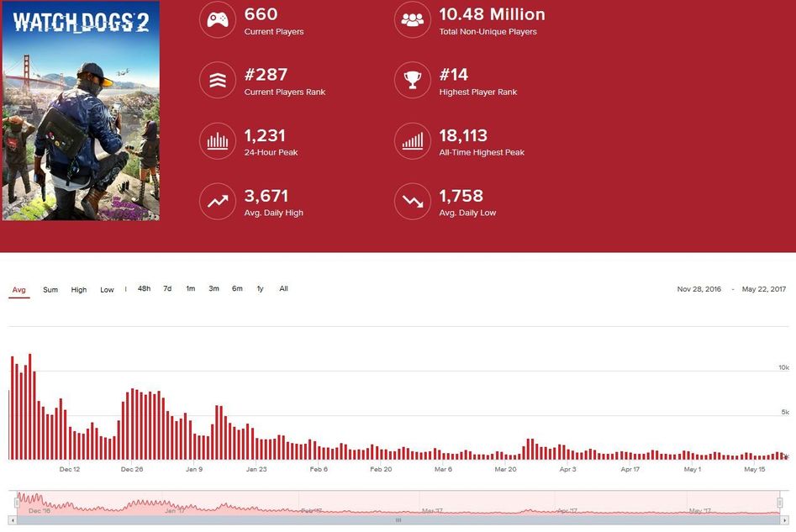
Task: Switch chart to High view
Action: coord(79,290)
